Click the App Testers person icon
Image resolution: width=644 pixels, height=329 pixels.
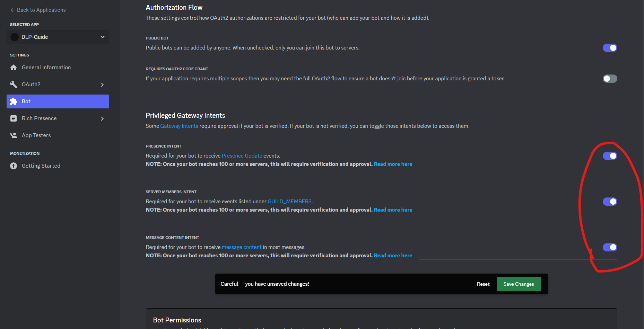14,135
